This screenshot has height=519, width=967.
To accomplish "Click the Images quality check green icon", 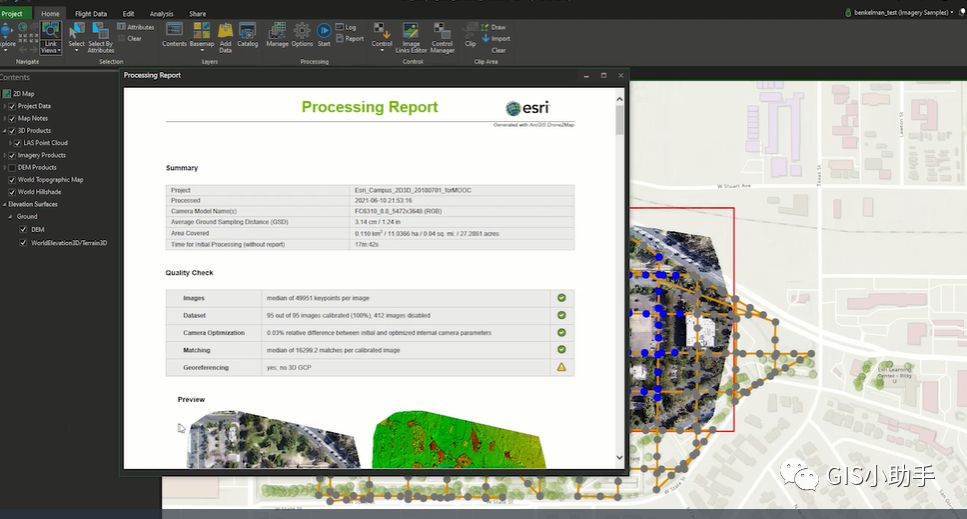I will [x=562, y=298].
